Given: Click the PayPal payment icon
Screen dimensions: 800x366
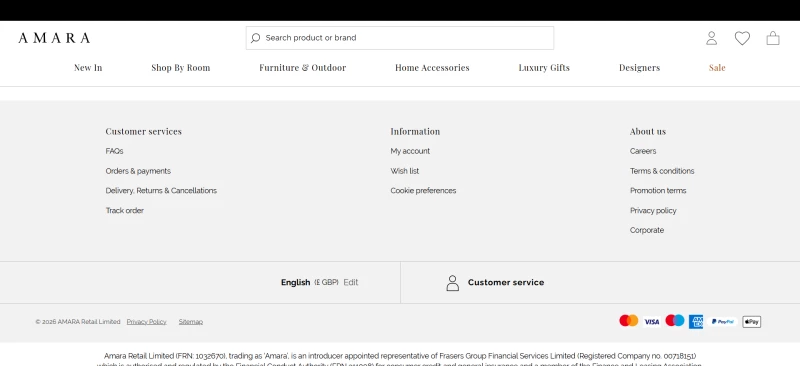Looking at the screenshot, I should tap(722, 322).
